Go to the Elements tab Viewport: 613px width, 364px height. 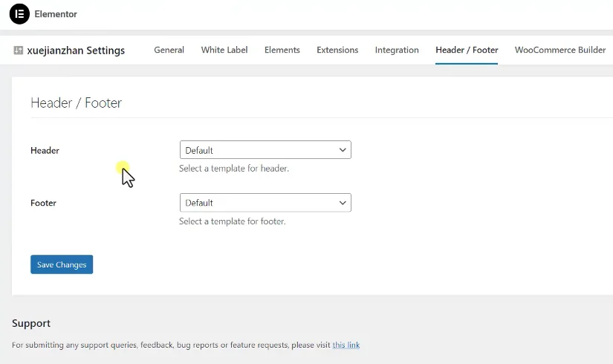coord(282,50)
